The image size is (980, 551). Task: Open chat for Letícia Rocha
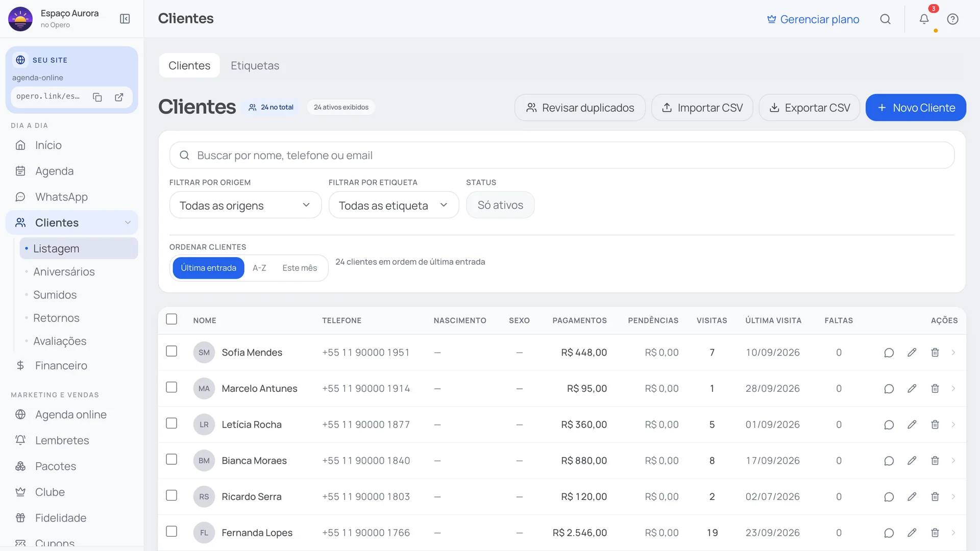tap(889, 424)
